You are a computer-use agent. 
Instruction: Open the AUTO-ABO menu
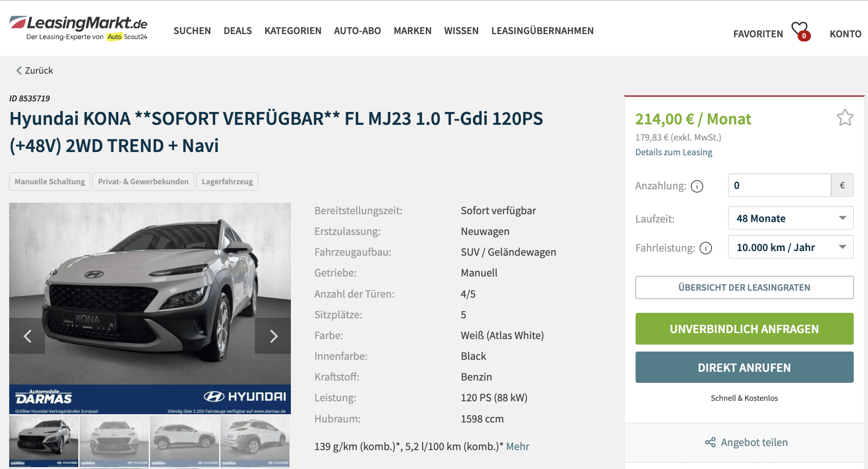click(x=358, y=31)
